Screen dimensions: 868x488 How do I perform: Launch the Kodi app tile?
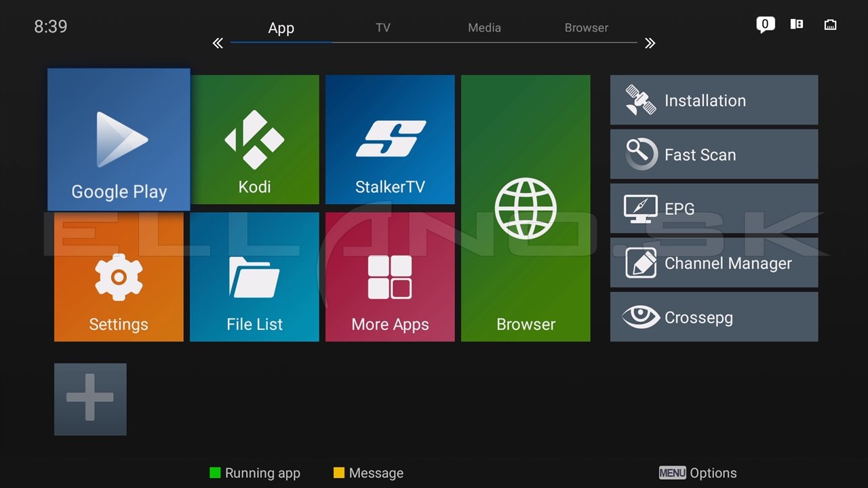pyautogui.click(x=254, y=140)
